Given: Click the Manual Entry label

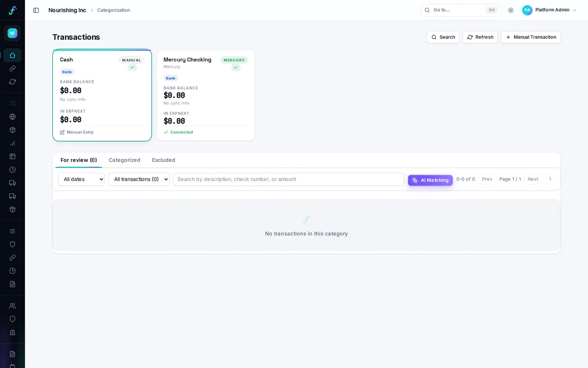Looking at the screenshot, I should point(80,132).
